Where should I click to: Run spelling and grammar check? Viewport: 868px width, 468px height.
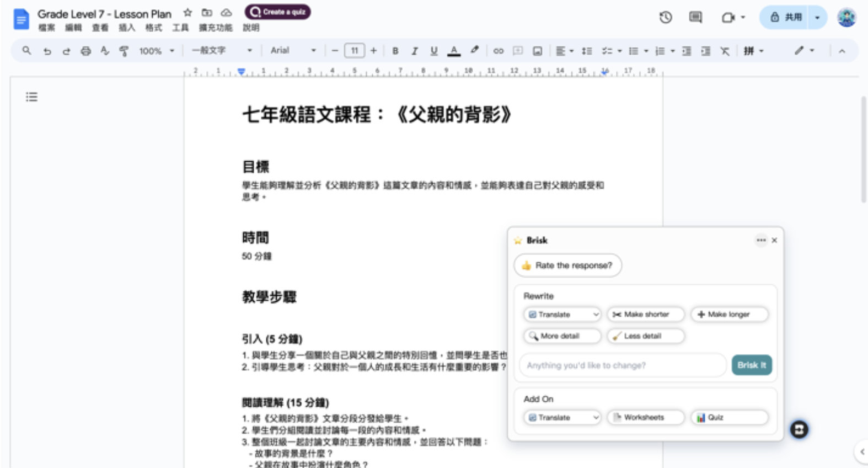pyautogui.click(x=105, y=51)
